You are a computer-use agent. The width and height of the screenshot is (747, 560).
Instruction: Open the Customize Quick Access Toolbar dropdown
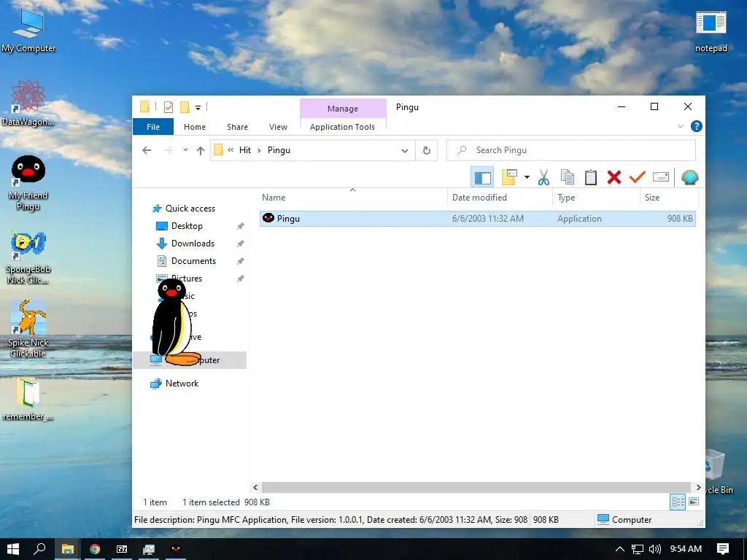(198, 108)
